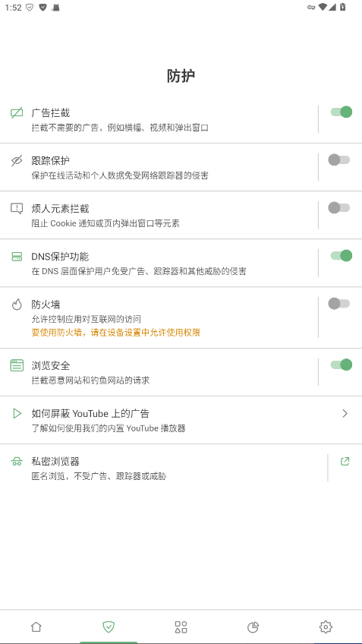Viewport: 362px width, 644px height.
Task: Open the statistics pie chart tab
Action: click(x=253, y=627)
